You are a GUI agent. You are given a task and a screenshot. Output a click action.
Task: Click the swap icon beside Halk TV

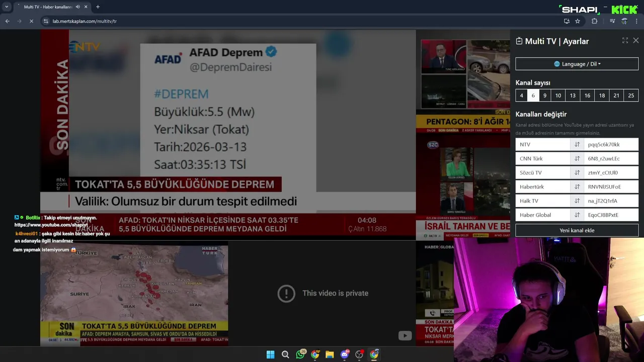(x=577, y=201)
